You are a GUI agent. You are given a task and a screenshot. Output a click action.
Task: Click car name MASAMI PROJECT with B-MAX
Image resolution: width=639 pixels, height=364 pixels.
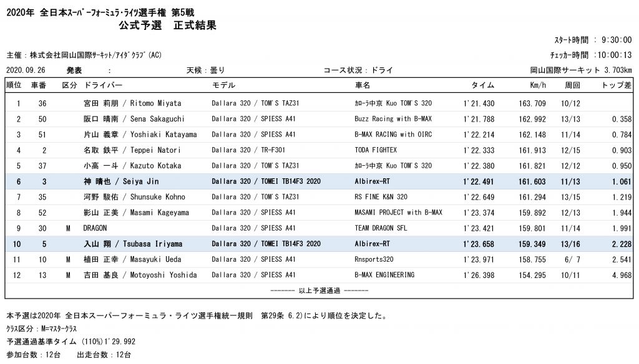(x=399, y=213)
